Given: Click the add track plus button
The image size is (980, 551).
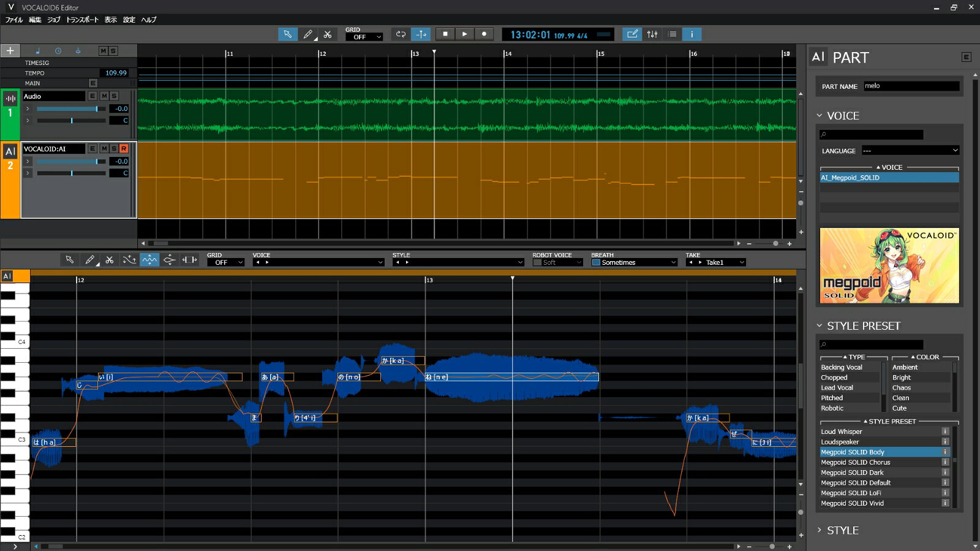Looking at the screenshot, I should [10, 51].
